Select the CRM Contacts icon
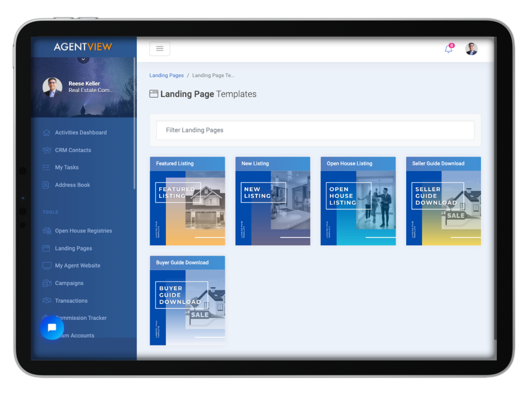Viewport: 532px width, 414px height. pyautogui.click(x=46, y=150)
